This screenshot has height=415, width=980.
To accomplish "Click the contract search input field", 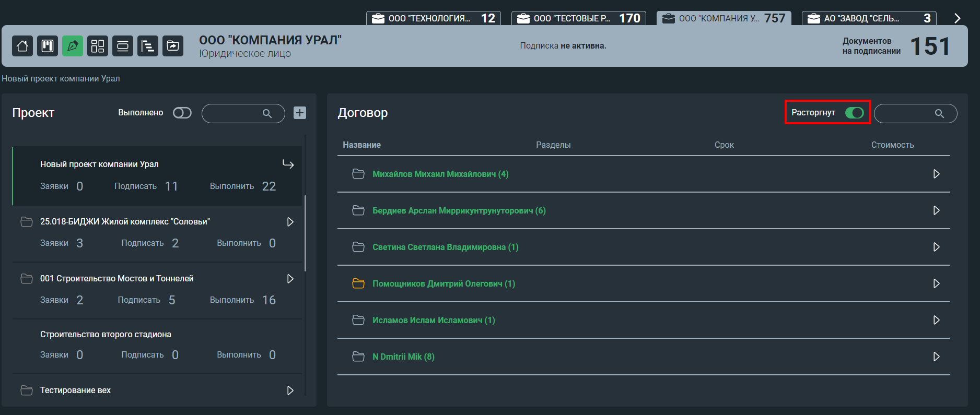I will coord(915,113).
